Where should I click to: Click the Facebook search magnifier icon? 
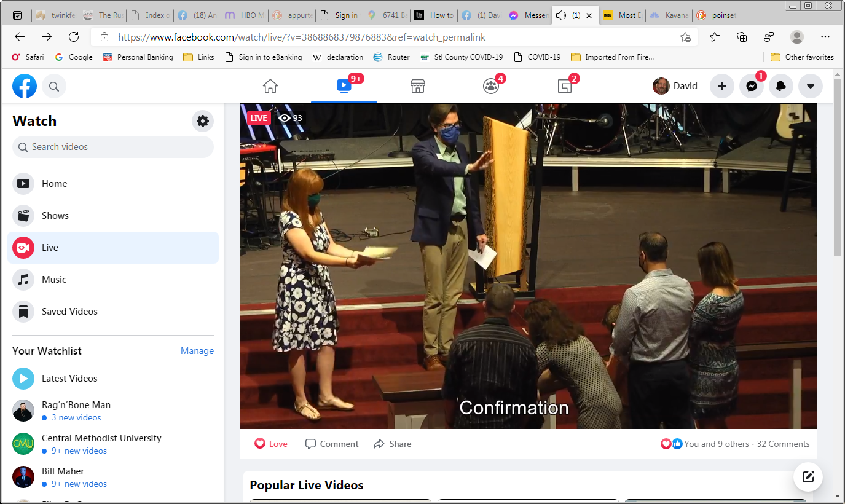[54, 87]
